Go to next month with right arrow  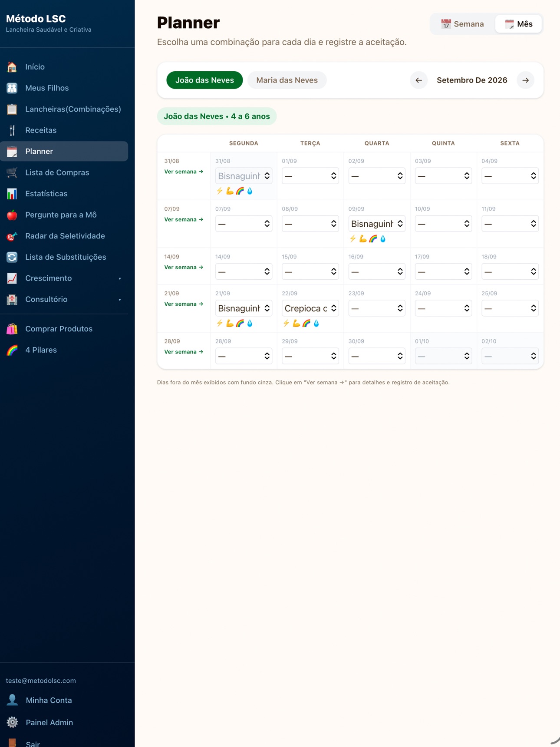[525, 80]
